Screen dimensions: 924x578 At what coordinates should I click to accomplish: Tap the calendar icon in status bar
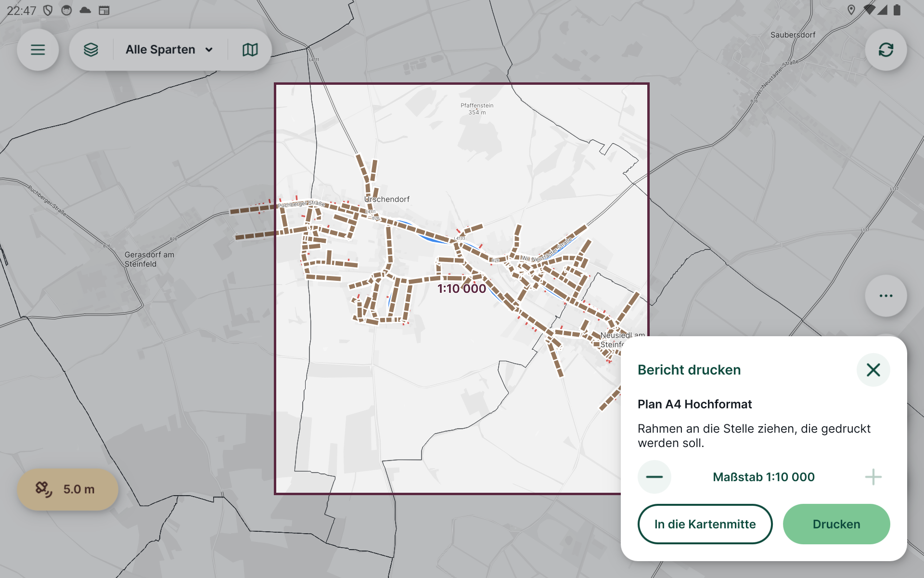coord(104,10)
